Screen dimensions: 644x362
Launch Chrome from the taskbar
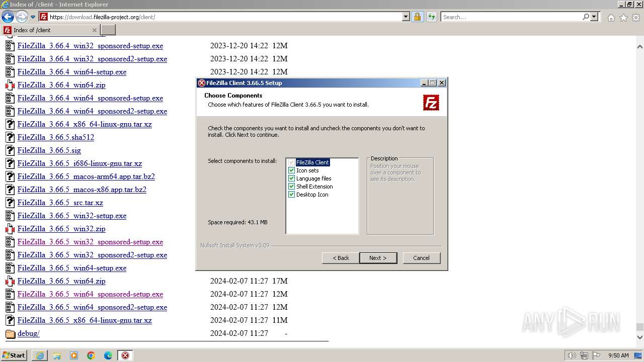click(x=91, y=355)
